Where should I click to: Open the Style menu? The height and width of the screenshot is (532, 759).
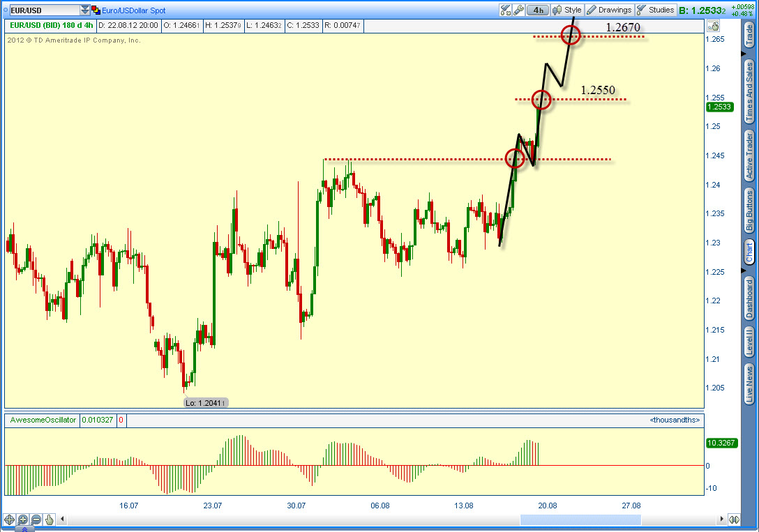coord(567,10)
